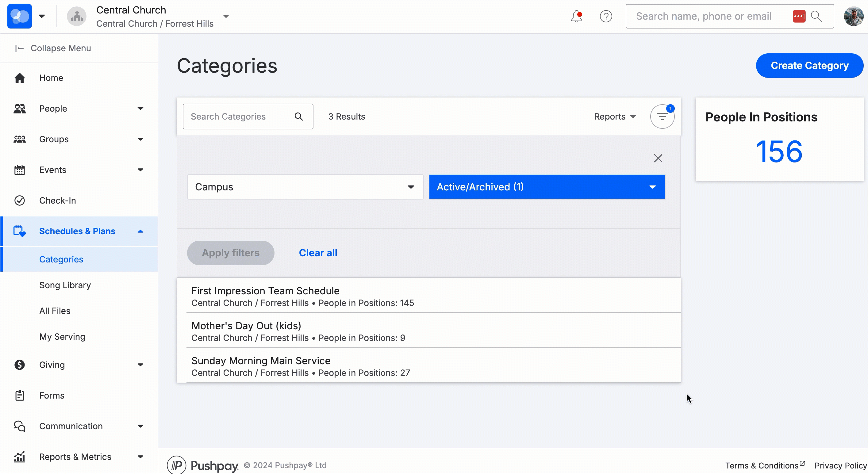Screen dimensions: 868x474
Task: Click the Create Category button
Action: pyautogui.click(x=809, y=66)
